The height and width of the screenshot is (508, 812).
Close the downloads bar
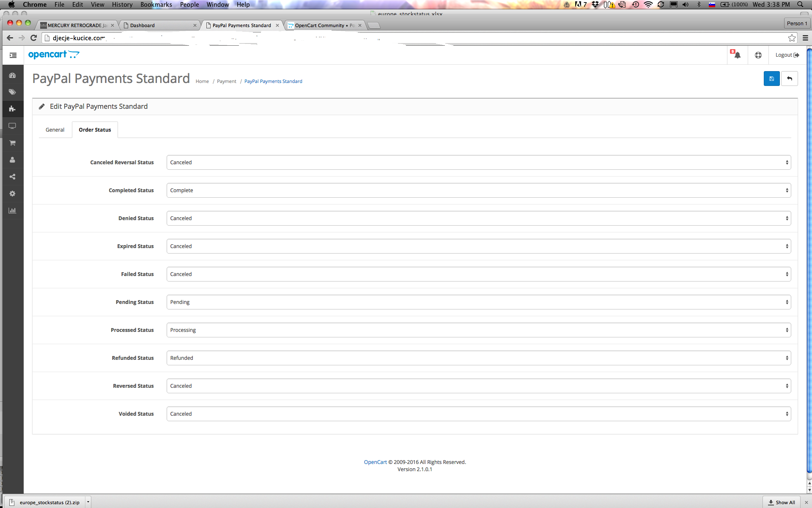(806, 502)
